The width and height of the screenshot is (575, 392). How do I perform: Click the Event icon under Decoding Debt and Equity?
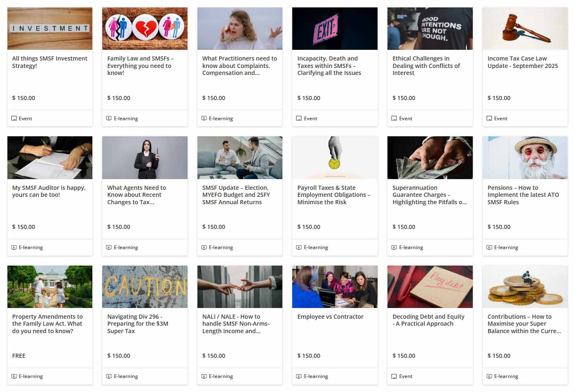[x=394, y=376]
